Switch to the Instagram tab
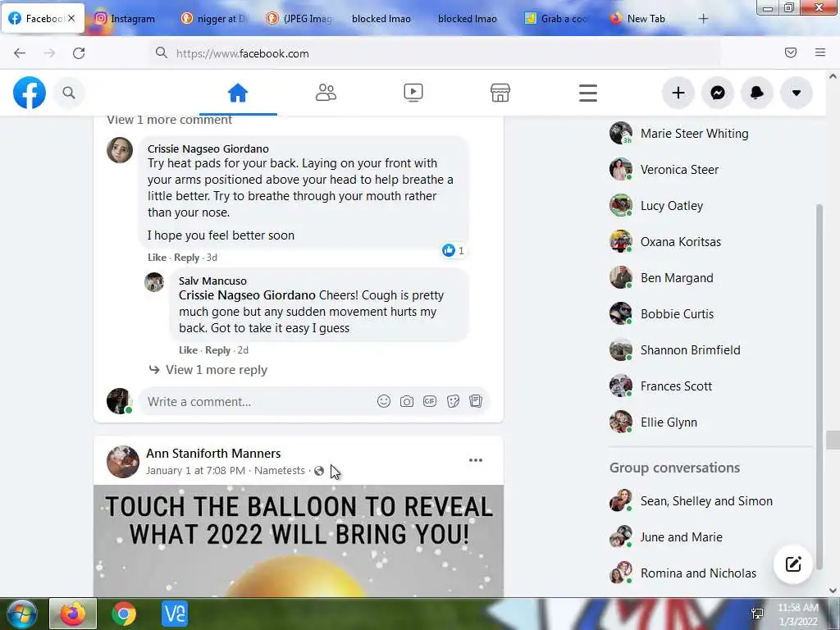The height and width of the screenshot is (630, 840). coord(126,19)
